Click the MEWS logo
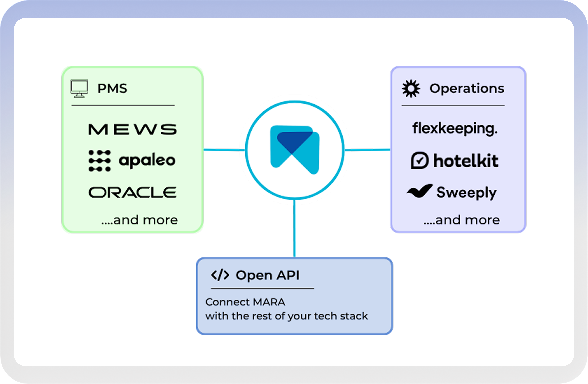 [133, 129]
